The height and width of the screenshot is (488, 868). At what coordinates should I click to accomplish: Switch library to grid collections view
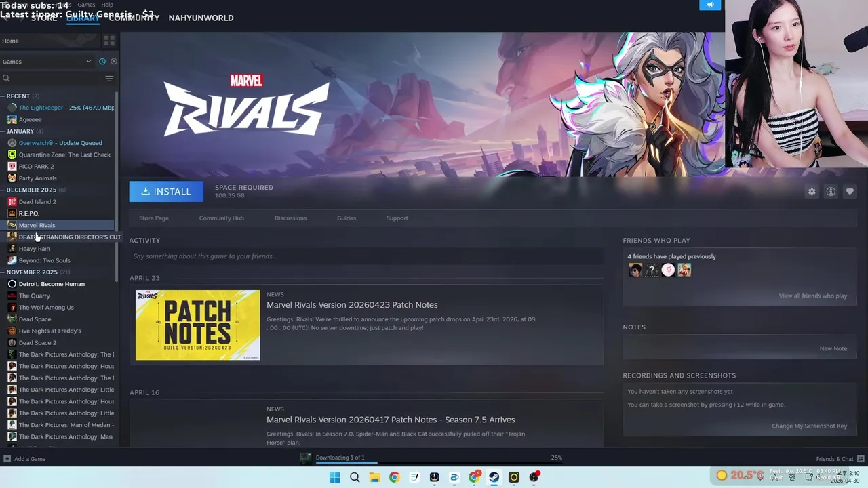coord(109,41)
